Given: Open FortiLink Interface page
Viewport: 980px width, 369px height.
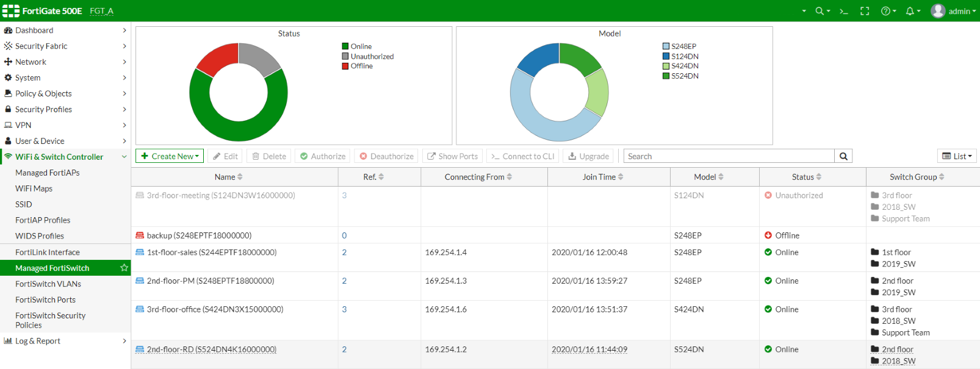Looking at the screenshot, I should pos(48,252).
